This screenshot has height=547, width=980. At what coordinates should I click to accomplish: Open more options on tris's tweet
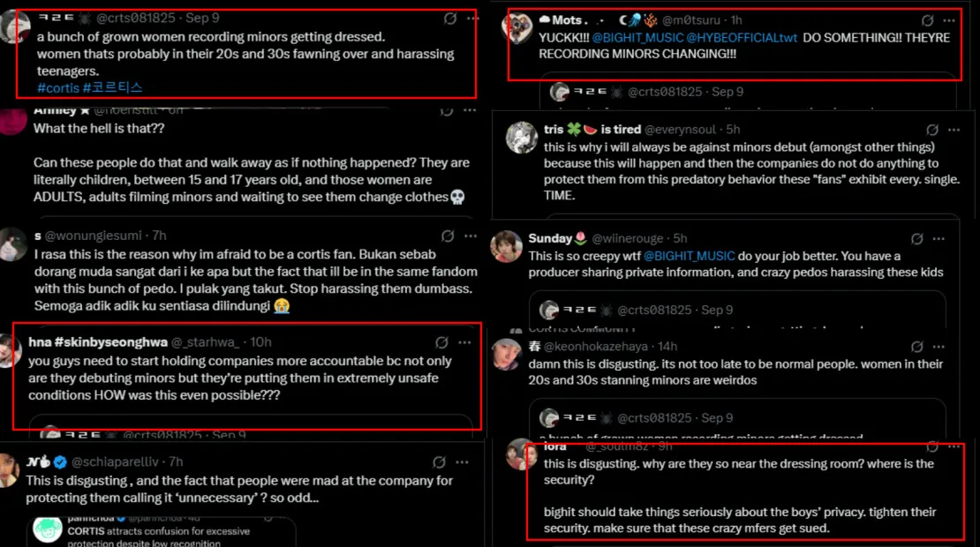(950, 130)
